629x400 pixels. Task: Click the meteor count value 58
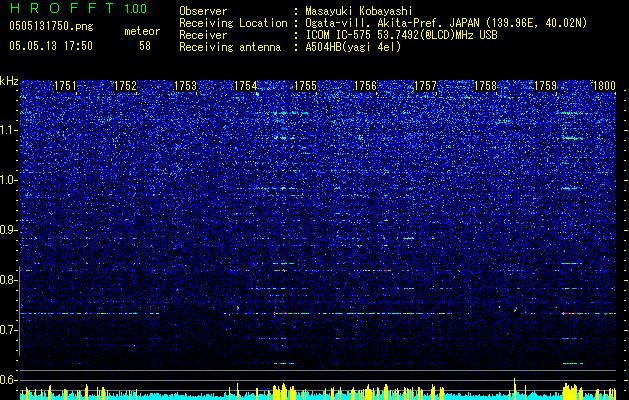(x=145, y=46)
